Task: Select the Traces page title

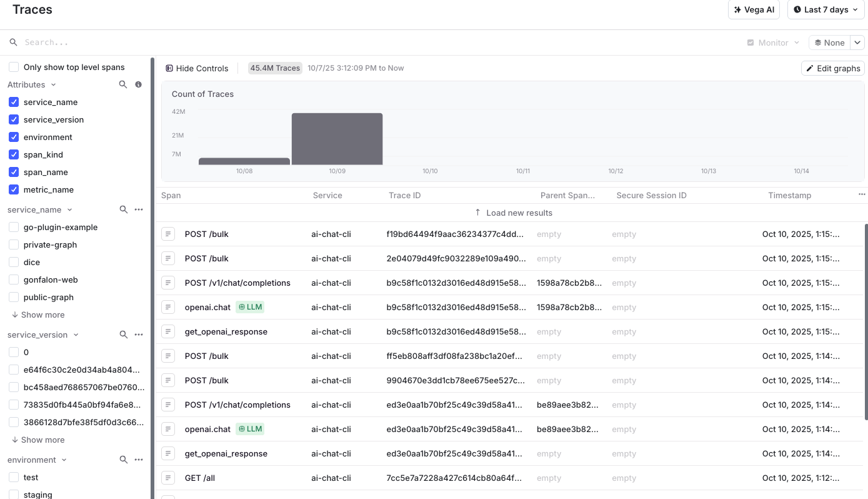Action: pyautogui.click(x=32, y=9)
